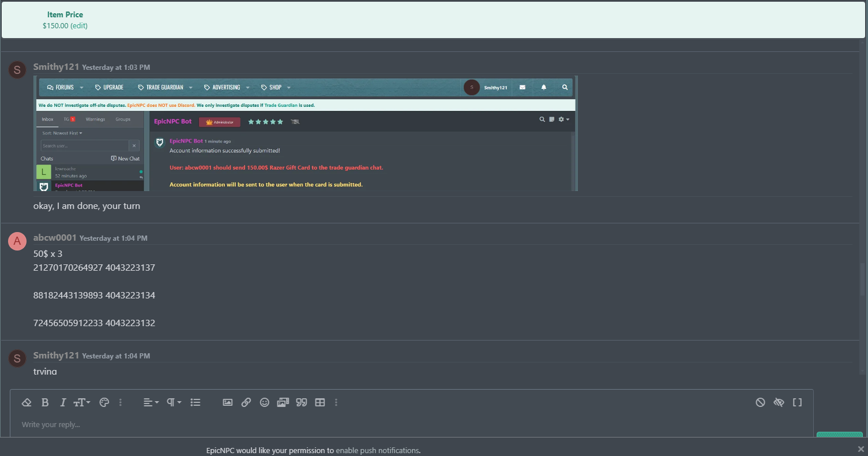Open the smilies picker

[265, 402]
